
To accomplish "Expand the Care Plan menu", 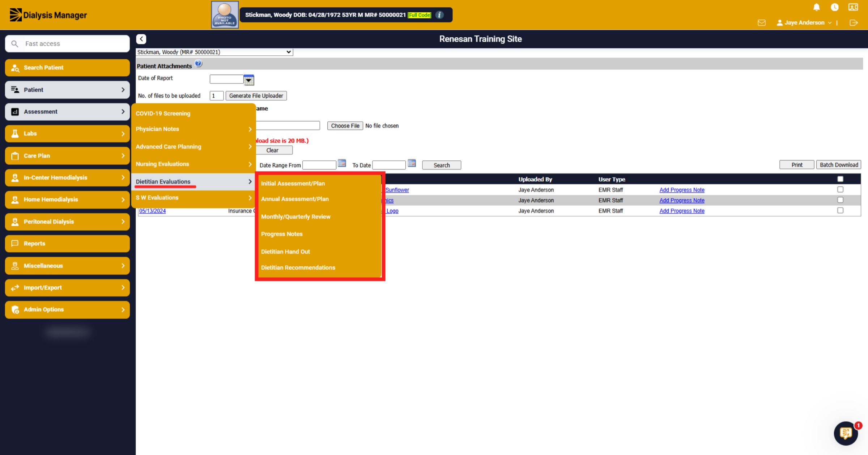I will coord(67,156).
